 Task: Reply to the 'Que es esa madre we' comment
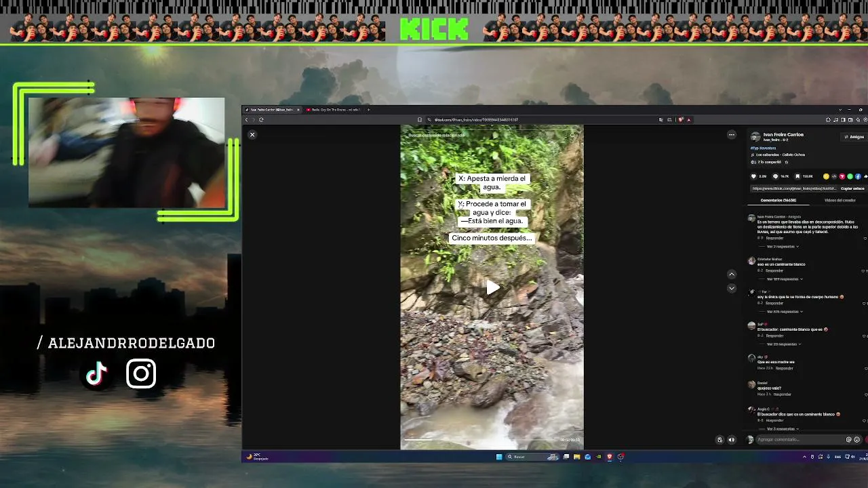[x=785, y=368]
